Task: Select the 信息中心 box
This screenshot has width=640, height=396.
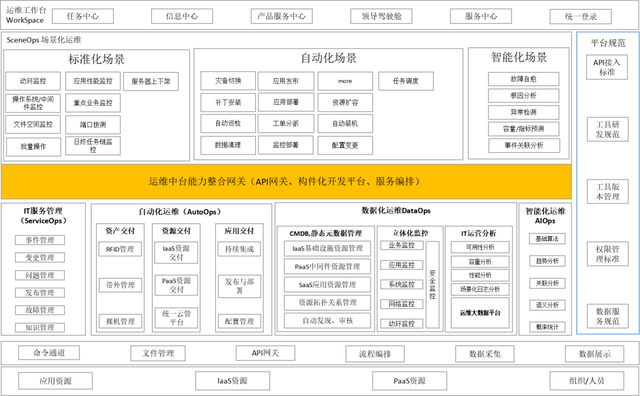Action: coord(182,16)
